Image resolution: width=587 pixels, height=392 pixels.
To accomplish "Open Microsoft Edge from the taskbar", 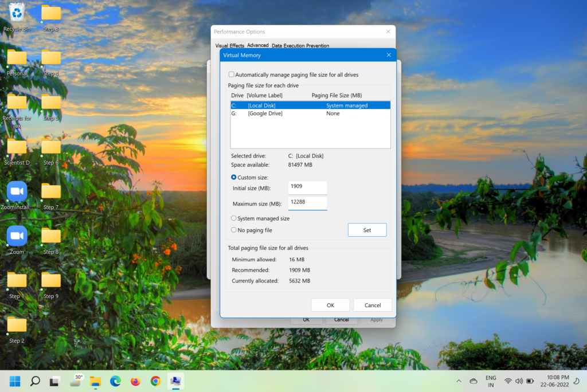I will pyautogui.click(x=115, y=381).
